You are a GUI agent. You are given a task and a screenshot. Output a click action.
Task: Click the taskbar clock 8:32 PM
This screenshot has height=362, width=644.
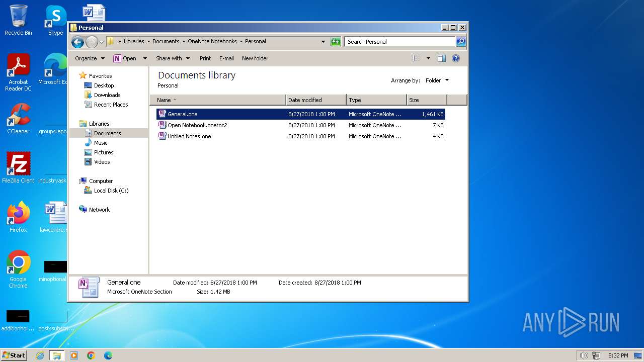tap(618, 355)
